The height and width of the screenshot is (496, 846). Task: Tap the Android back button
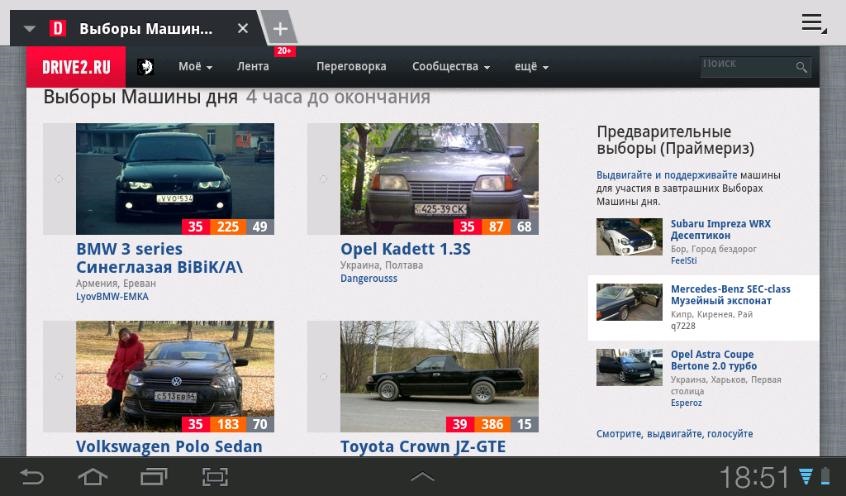[32, 477]
